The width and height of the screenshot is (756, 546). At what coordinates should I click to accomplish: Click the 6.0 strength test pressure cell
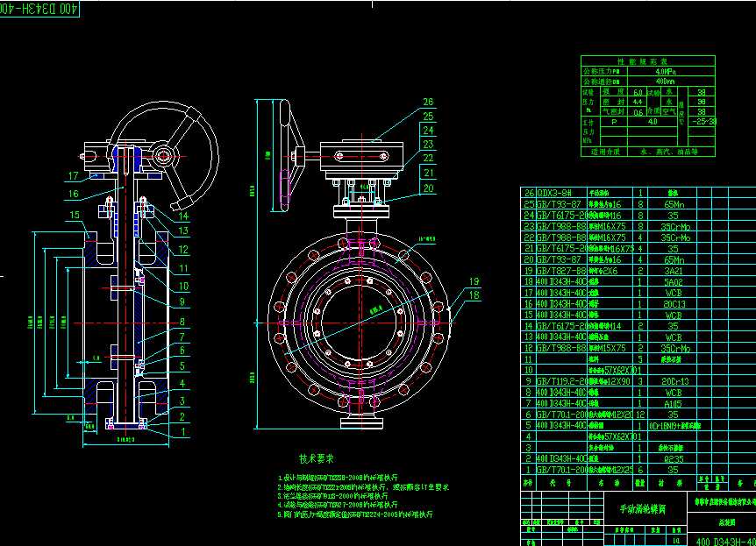point(638,92)
